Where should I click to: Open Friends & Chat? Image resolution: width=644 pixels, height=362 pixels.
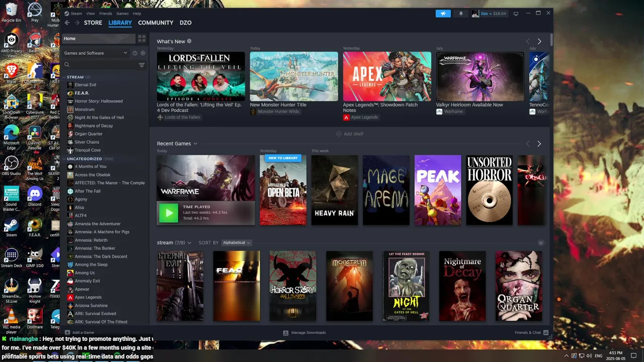coord(531,332)
